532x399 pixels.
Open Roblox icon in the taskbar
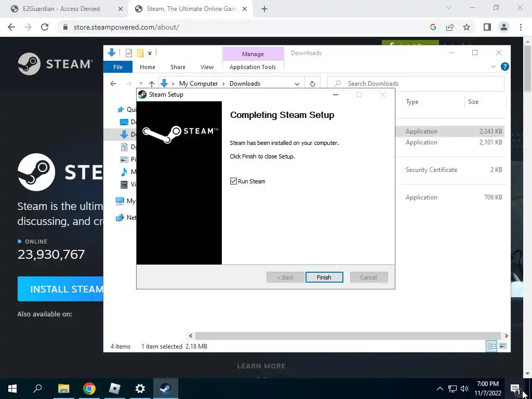[x=115, y=389]
